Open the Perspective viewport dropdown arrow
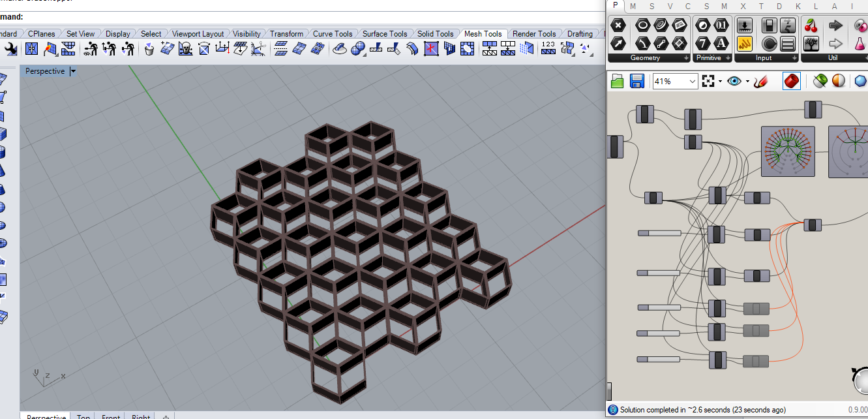The image size is (868, 419). pyautogui.click(x=73, y=71)
